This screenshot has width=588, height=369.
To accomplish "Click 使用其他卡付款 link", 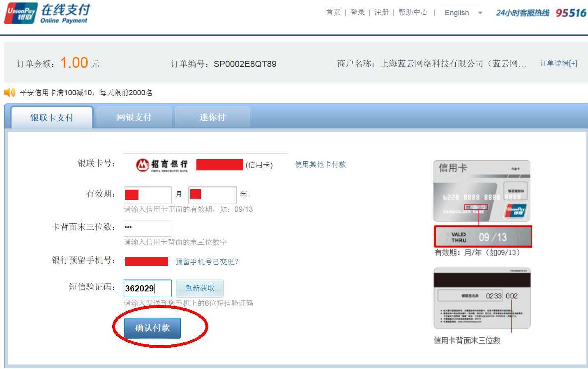I will pyautogui.click(x=320, y=165).
